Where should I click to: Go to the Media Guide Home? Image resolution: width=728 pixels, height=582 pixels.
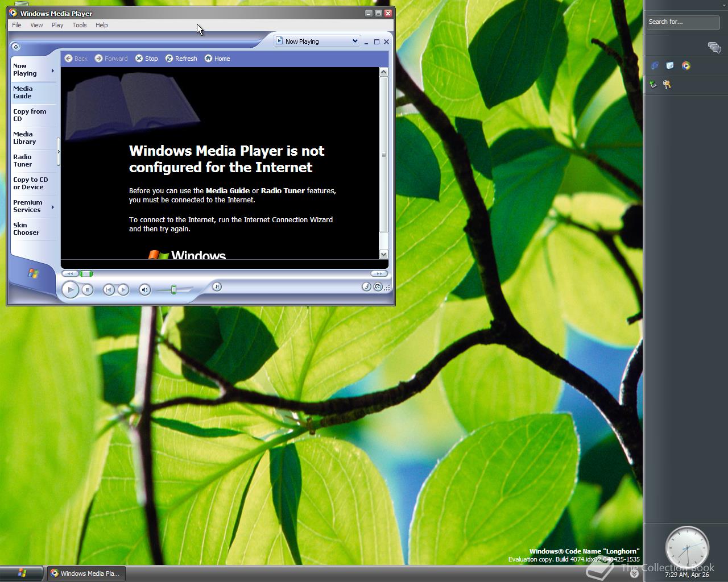click(217, 59)
